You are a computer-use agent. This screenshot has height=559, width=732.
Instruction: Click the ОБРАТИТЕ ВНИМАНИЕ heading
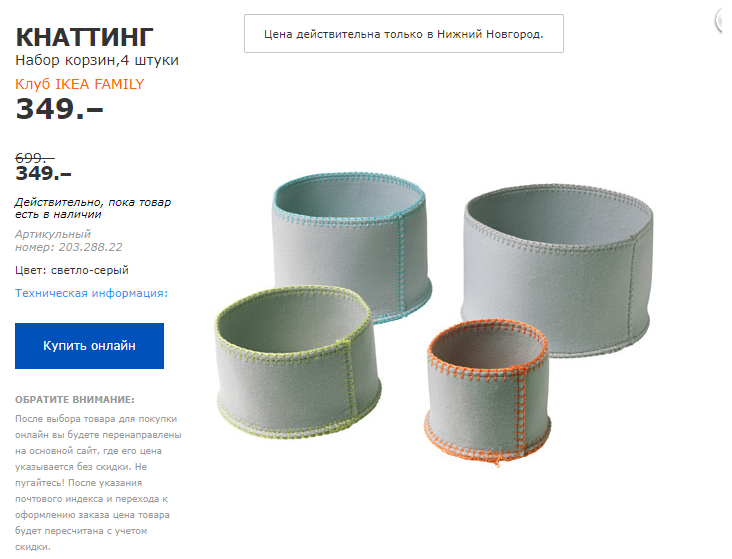click(x=75, y=400)
